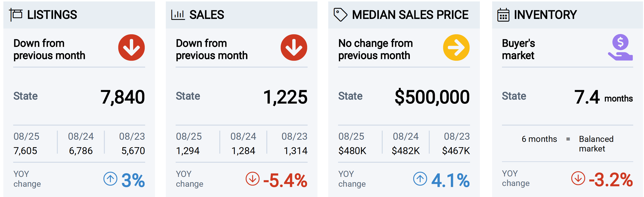Click the Inventory calendar icon
Image resolution: width=644 pixels, height=197 pixels.
[x=503, y=15]
